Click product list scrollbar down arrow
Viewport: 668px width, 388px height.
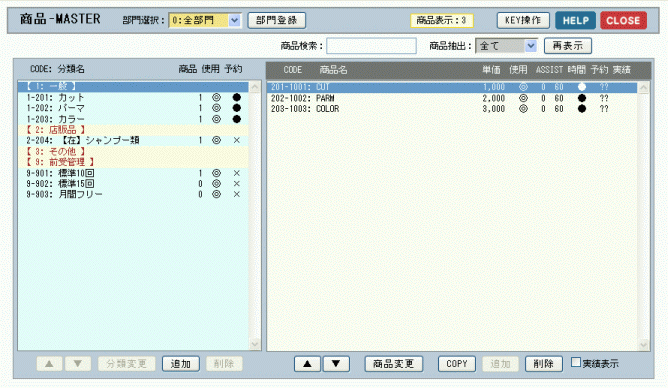643,344
